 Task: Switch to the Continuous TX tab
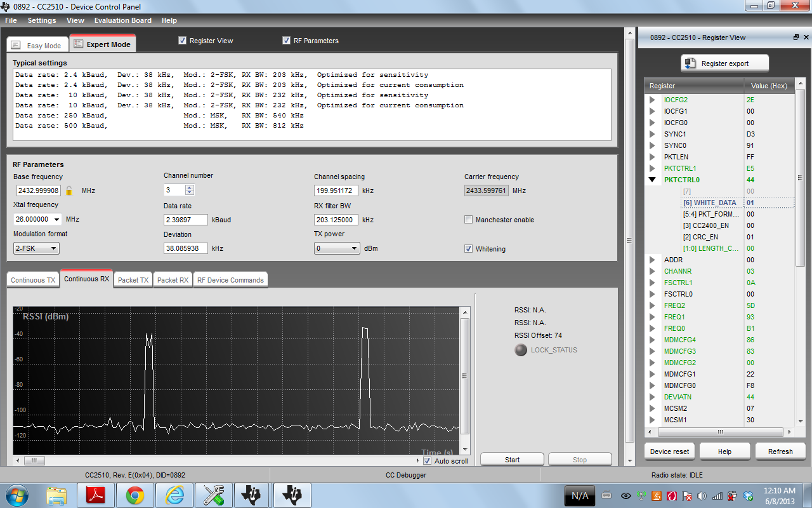[x=33, y=280]
